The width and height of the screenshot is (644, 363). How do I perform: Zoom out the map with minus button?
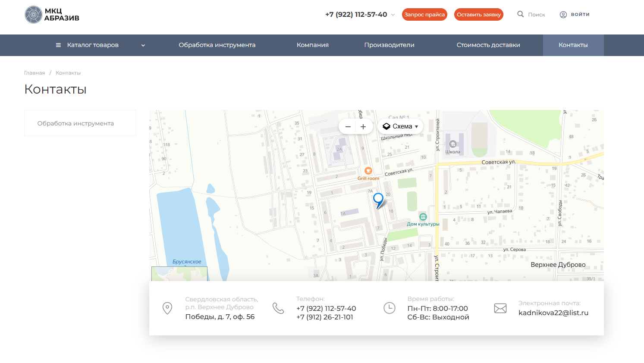(x=348, y=127)
